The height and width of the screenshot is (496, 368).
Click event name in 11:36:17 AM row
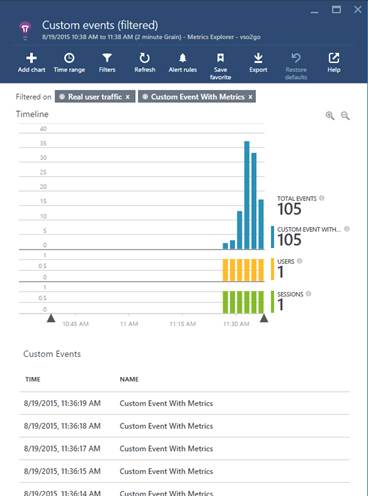pos(166,449)
